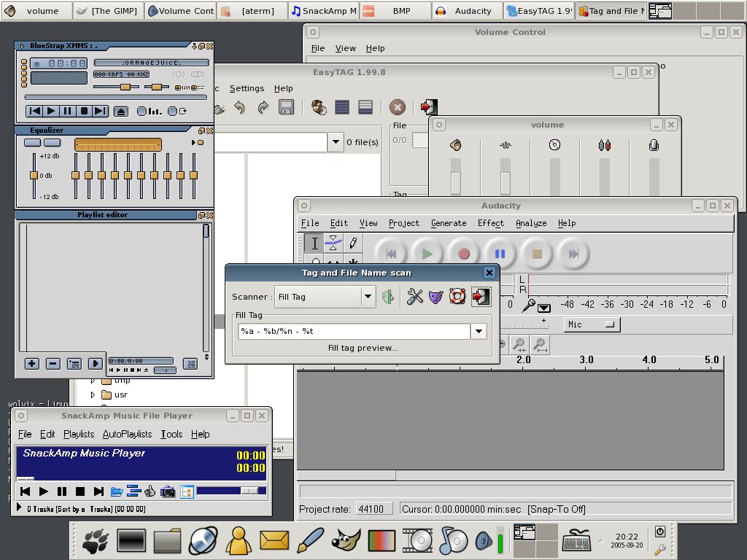Open the View menu in Volume Control
Image resolution: width=747 pixels, height=560 pixels.
click(345, 49)
